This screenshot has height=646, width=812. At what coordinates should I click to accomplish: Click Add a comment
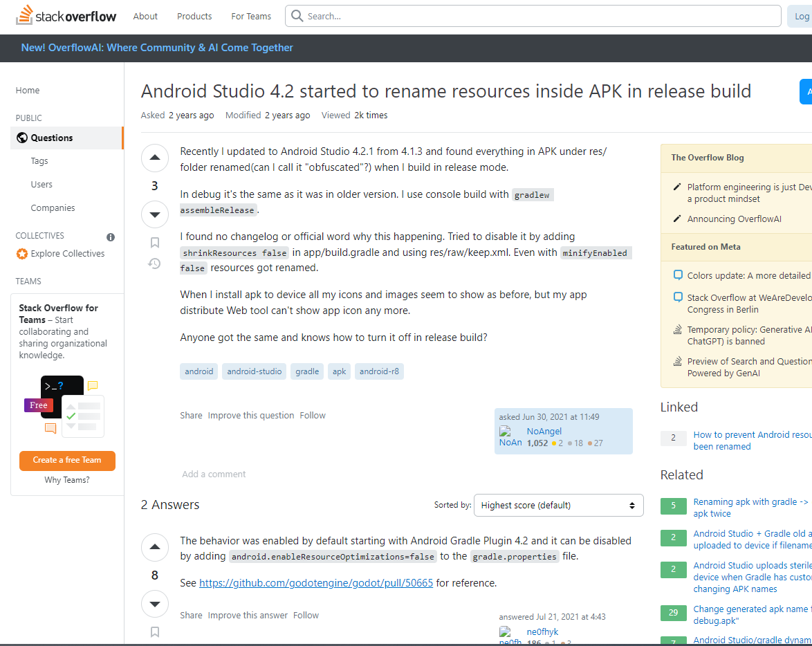(214, 474)
